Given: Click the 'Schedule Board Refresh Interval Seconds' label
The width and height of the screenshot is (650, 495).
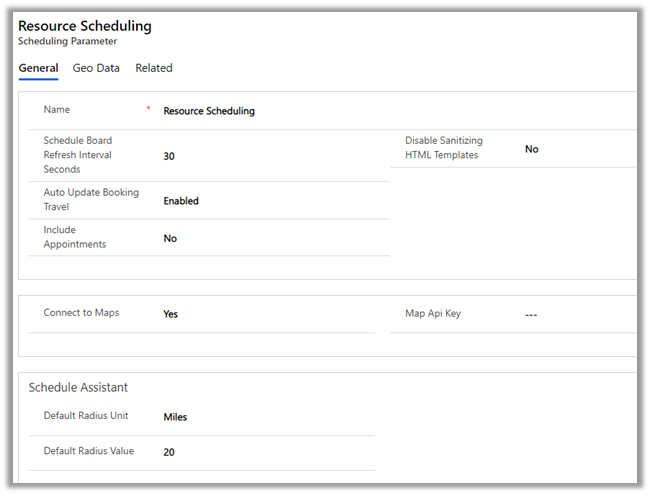Looking at the screenshot, I should pyautogui.click(x=77, y=155).
